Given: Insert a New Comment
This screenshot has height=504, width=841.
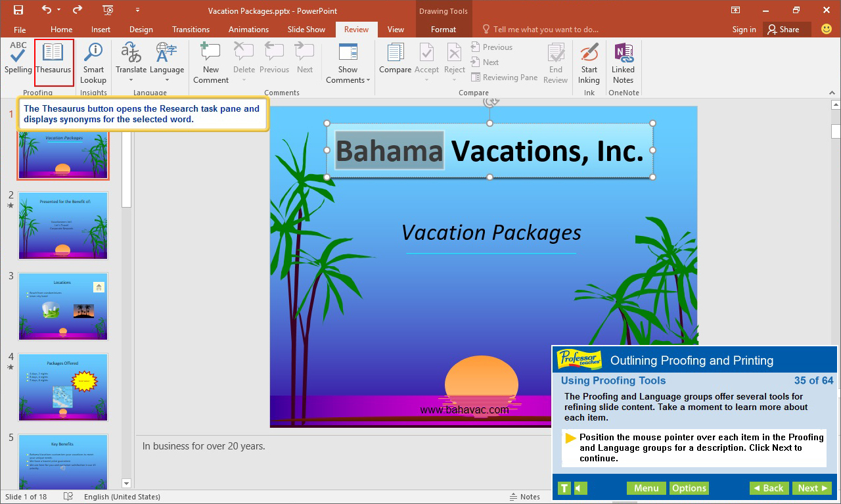Looking at the screenshot, I should pos(210,59).
